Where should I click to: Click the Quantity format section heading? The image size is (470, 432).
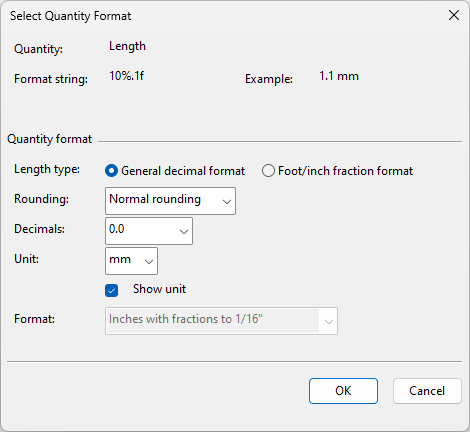click(49, 139)
